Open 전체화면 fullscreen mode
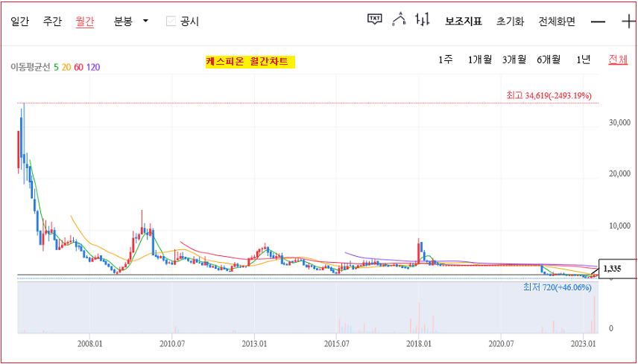 point(557,21)
